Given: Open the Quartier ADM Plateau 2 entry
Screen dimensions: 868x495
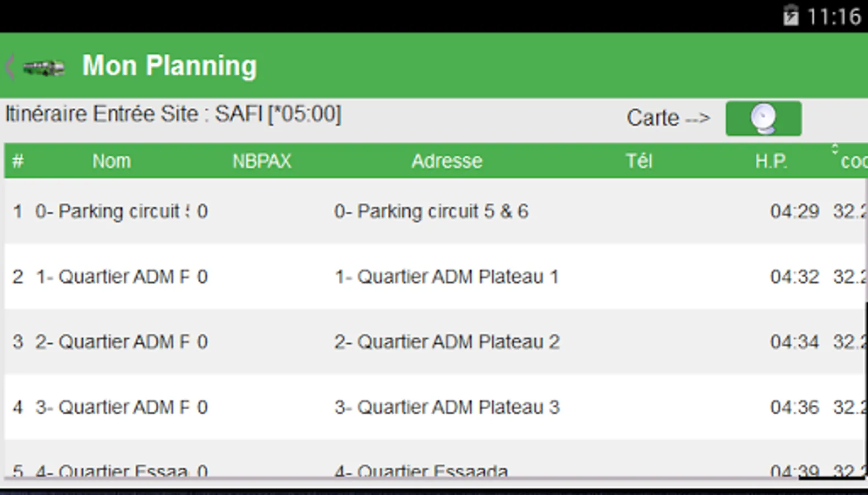Looking at the screenshot, I should click(x=447, y=342).
